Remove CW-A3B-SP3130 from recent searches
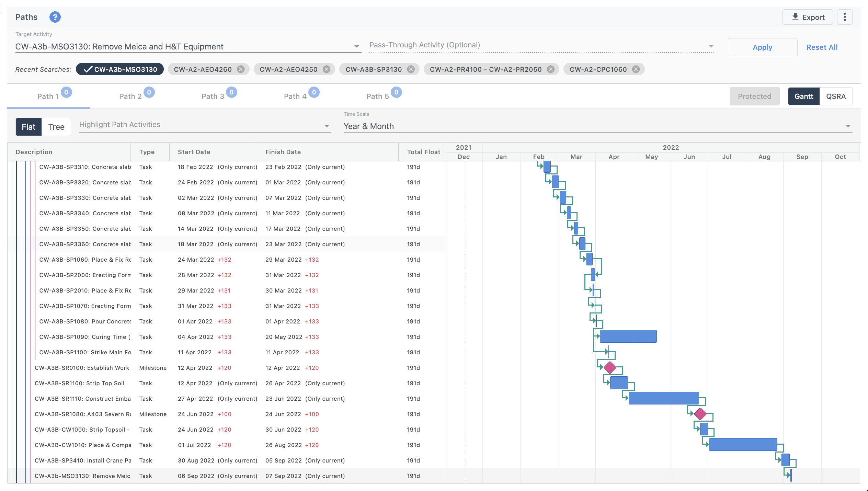This screenshot has width=868, height=491. [411, 69]
